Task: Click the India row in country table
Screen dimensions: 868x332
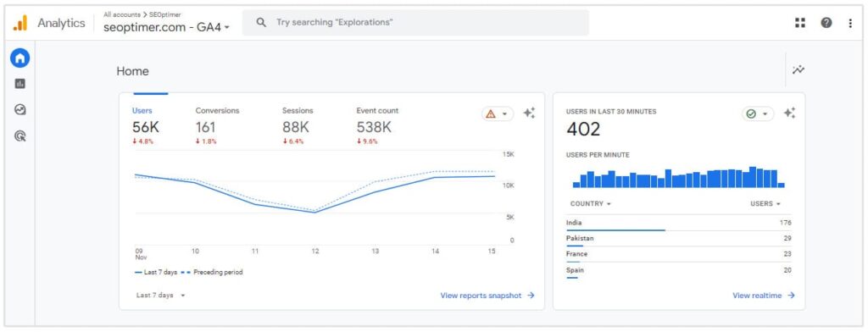Action: [x=679, y=223]
